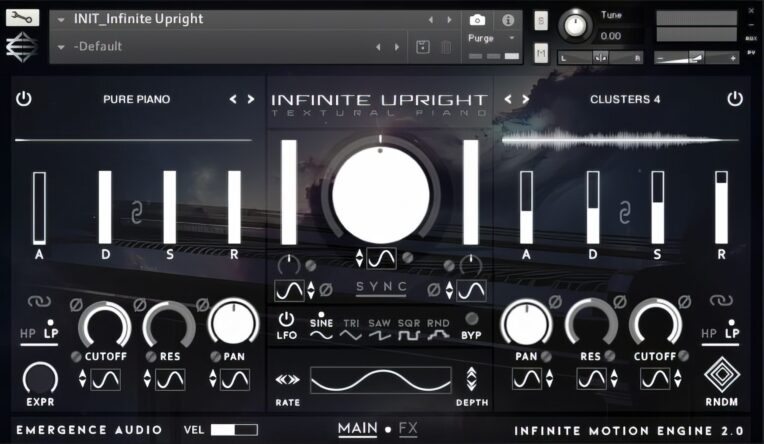
Task: Click the SYNC button
Action: (x=380, y=287)
